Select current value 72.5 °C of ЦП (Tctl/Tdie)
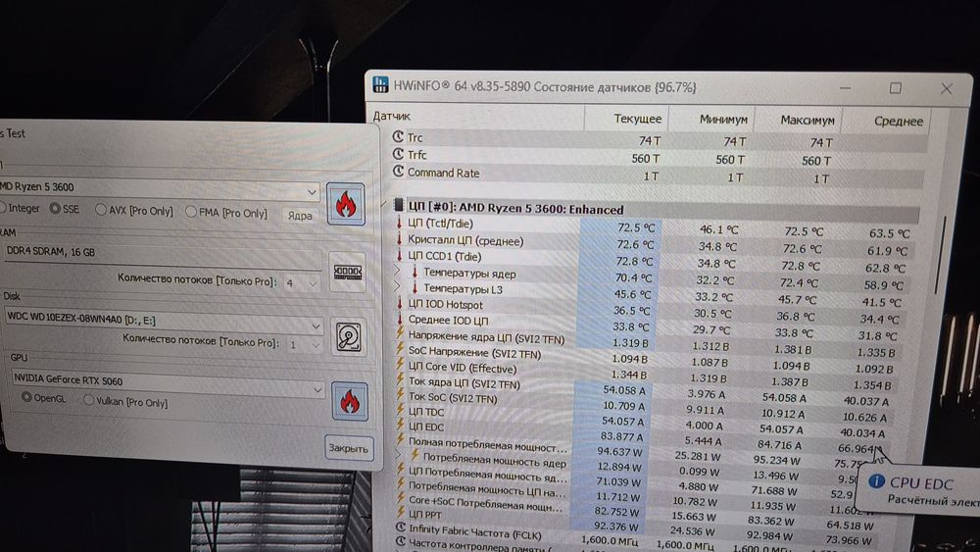The image size is (980, 552). point(636,228)
